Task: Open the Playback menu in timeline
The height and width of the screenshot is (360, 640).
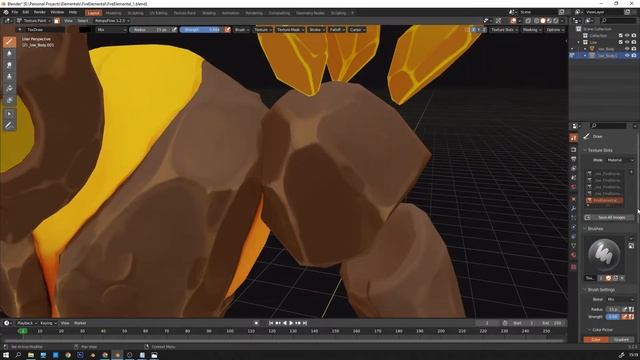Action: click(x=27, y=323)
